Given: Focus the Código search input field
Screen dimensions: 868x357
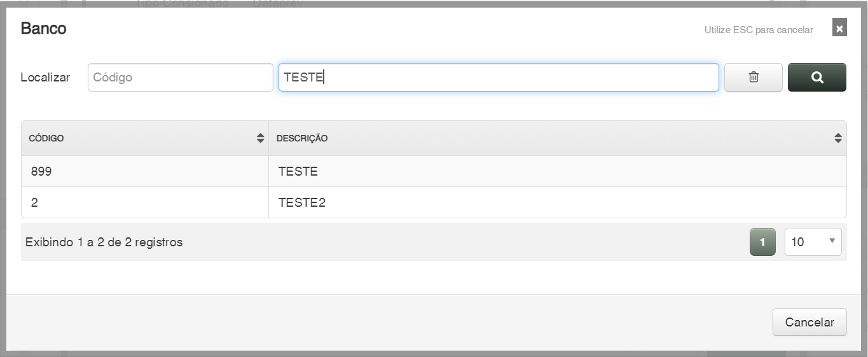Looking at the screenshot, I should [x=180, y=77].
